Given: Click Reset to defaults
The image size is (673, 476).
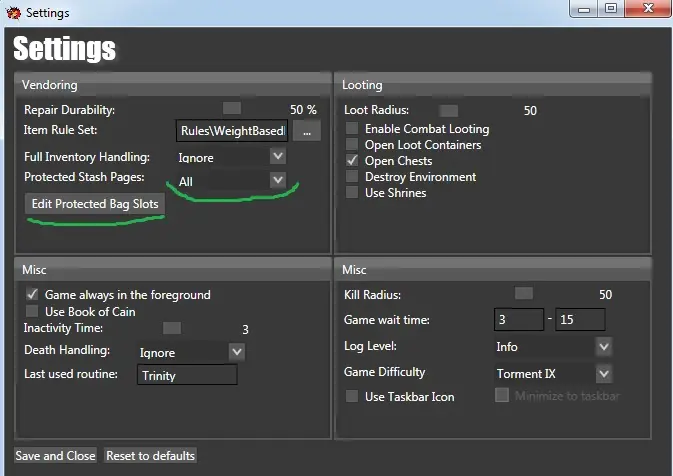Looking at the screenshot, I should pyautogui.click(x=150, y=456).
